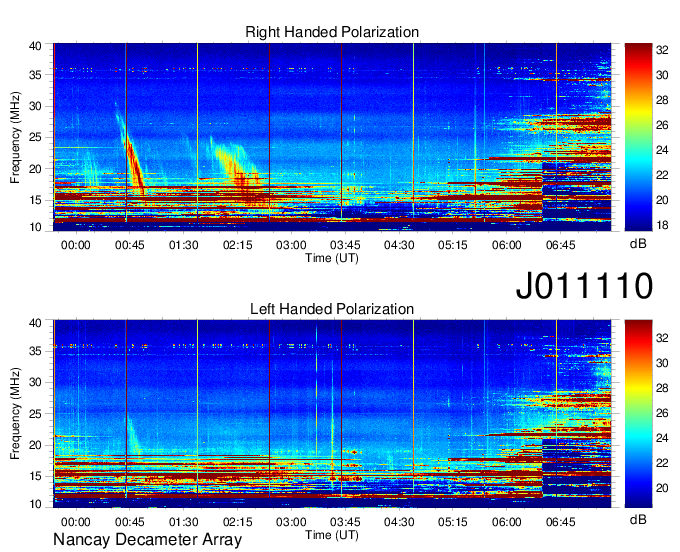Click the 32 value on Right Handed colorbar
Screen dimensions: 680x552
(x=662, y=50)
